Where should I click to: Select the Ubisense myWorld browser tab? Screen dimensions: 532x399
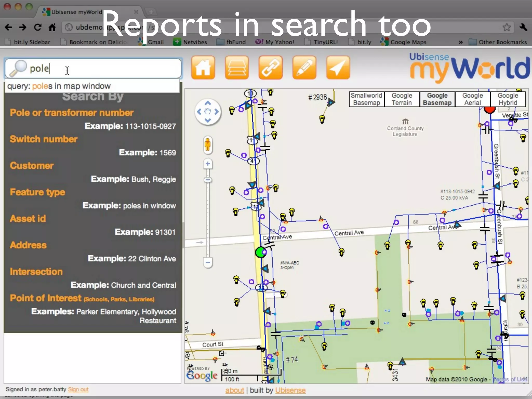click(90, 12)
